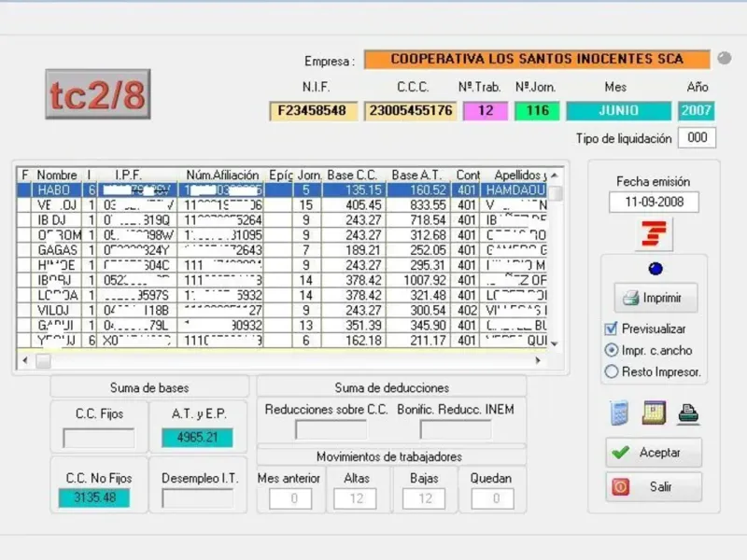Image resolution: width=747 pixels, height=560 pixels.
Task: Click the Mes field showing JUNIO
Action: (618, 110)
